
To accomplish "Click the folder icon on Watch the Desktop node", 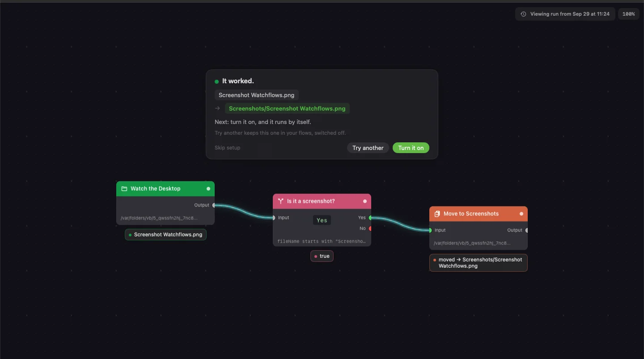I will 124,188.
